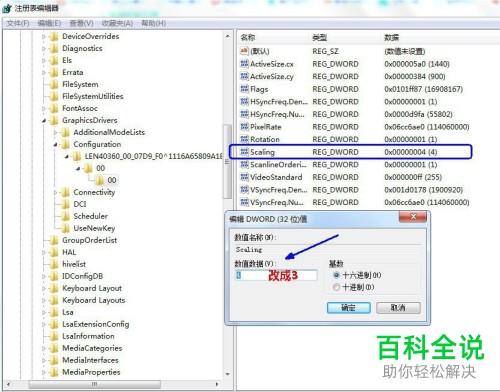Click the LsaExtensionConfig folder icon
This screenshot has width=500, height=392.
pos(54,324)
